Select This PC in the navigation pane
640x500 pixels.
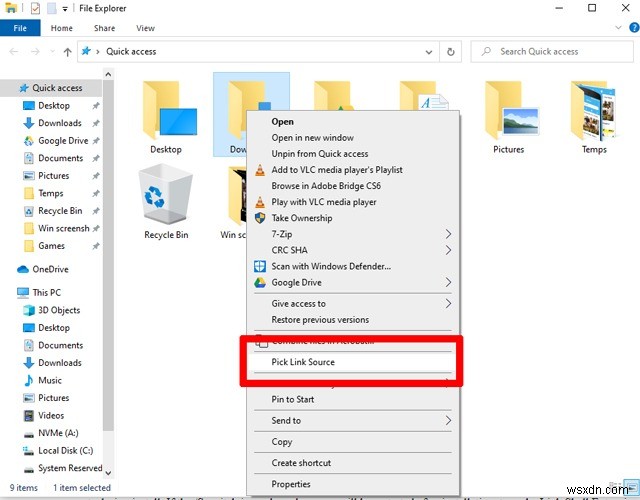click(x=39, y=293)
